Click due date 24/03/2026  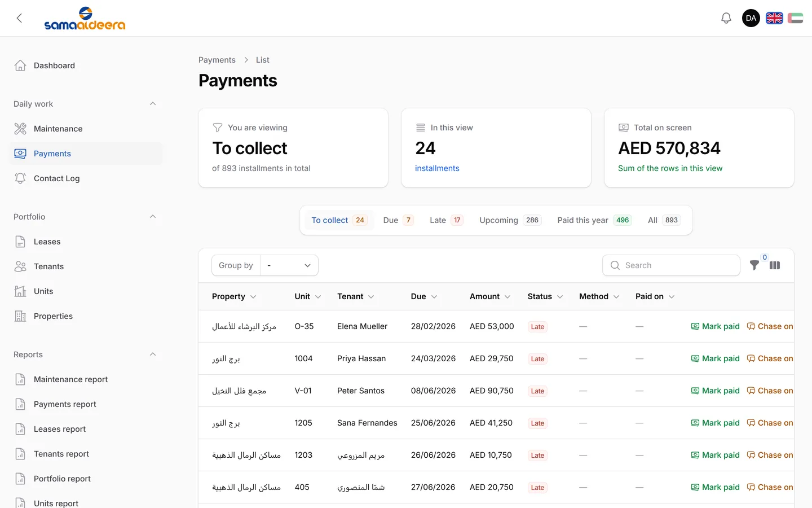pyautogui.click(x=433, y=358)
